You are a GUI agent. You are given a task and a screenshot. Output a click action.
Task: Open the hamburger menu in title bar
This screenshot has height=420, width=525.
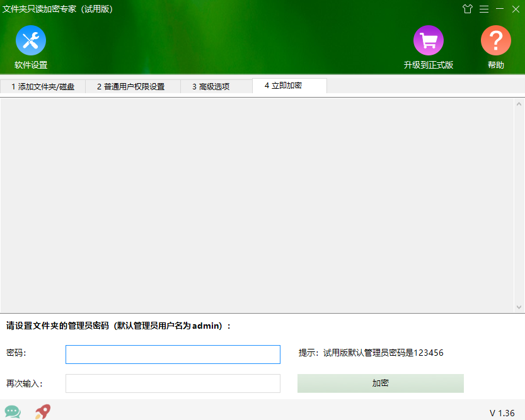[x=483, y=9]
